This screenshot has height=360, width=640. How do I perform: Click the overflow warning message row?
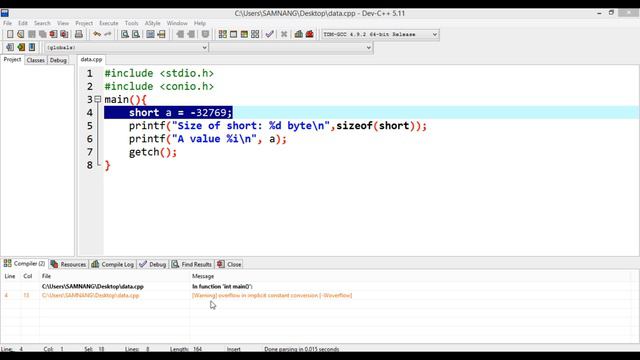[x=272, y=296]
